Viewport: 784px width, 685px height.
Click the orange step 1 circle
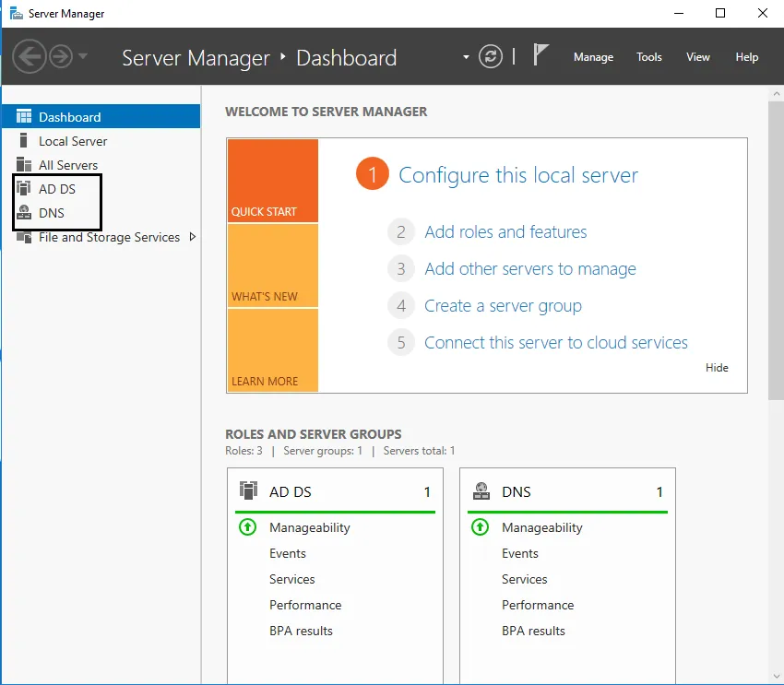(x=372, y=174)
